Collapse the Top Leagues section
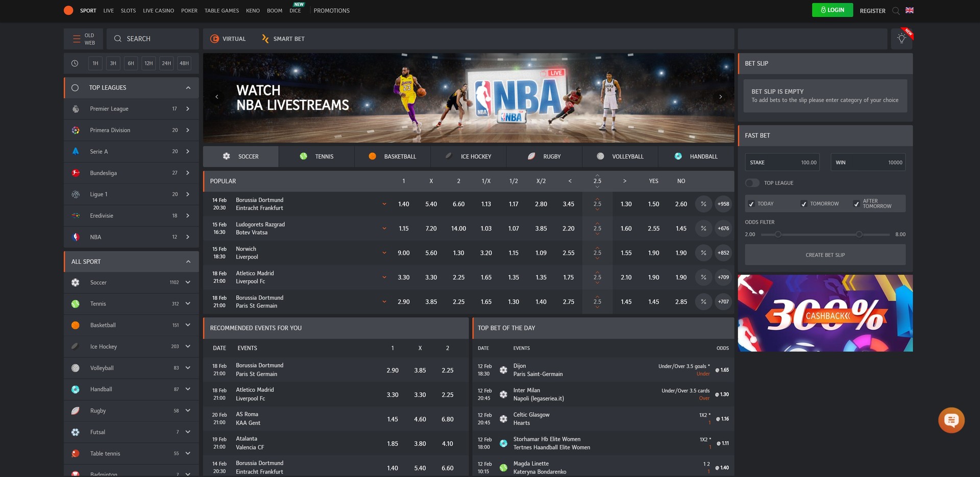 188,88
